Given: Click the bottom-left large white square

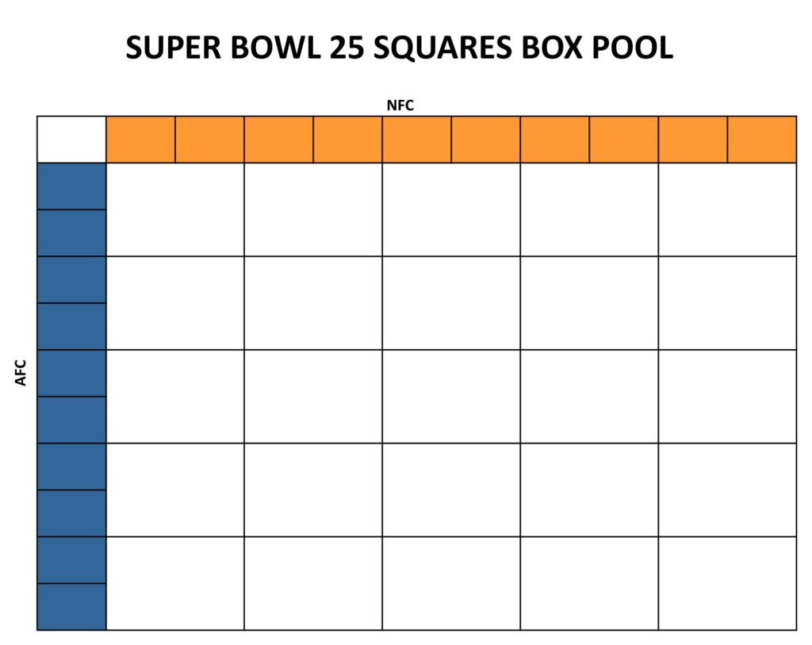Looking at the screenshot, I should [175, 583].
